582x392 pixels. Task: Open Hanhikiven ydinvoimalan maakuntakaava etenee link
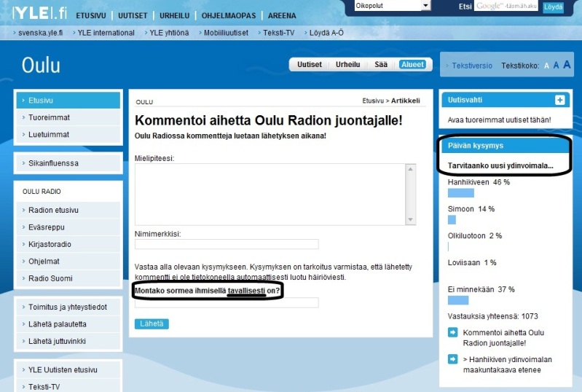tap(508, 364)
